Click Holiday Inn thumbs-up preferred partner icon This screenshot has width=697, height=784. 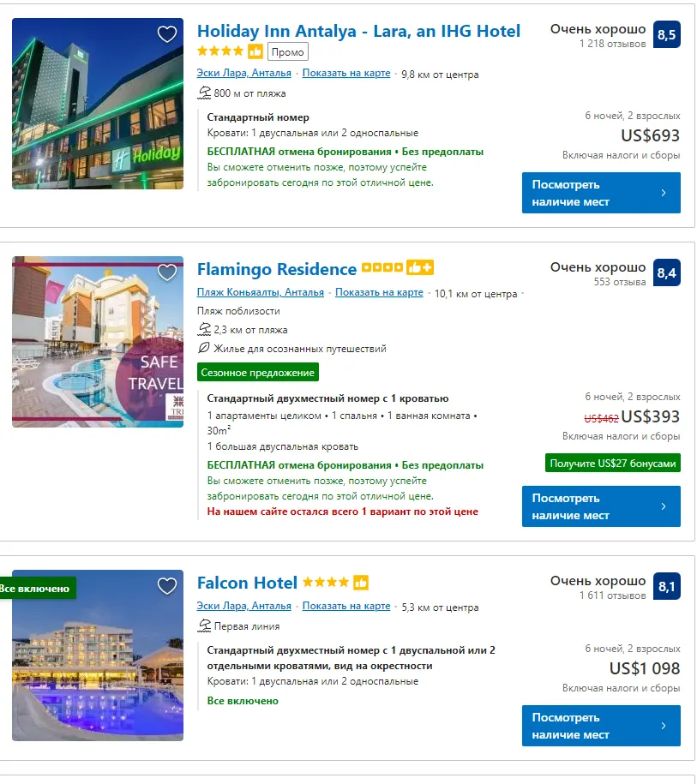click(x=255, y=51)
